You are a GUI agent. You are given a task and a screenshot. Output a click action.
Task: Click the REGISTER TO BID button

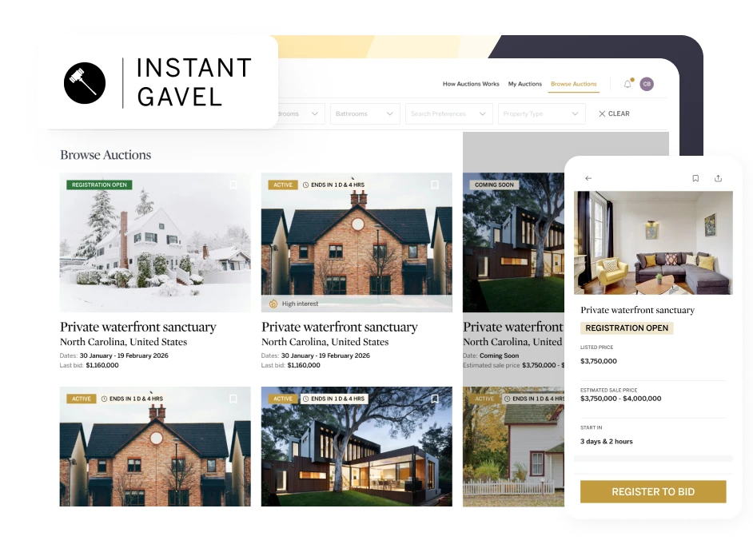point(653,492)
